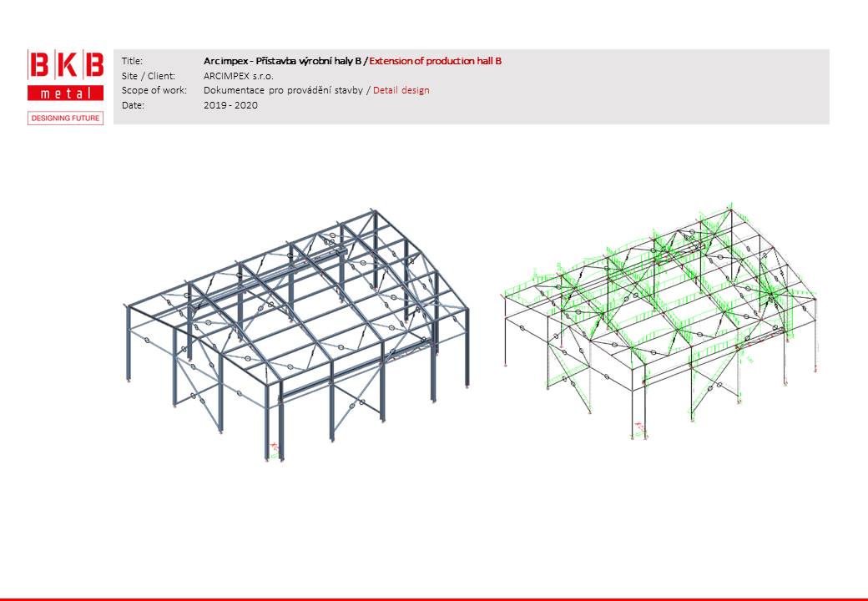
Task: Click the leftmost B in the BKB logo
Action: 39,66
